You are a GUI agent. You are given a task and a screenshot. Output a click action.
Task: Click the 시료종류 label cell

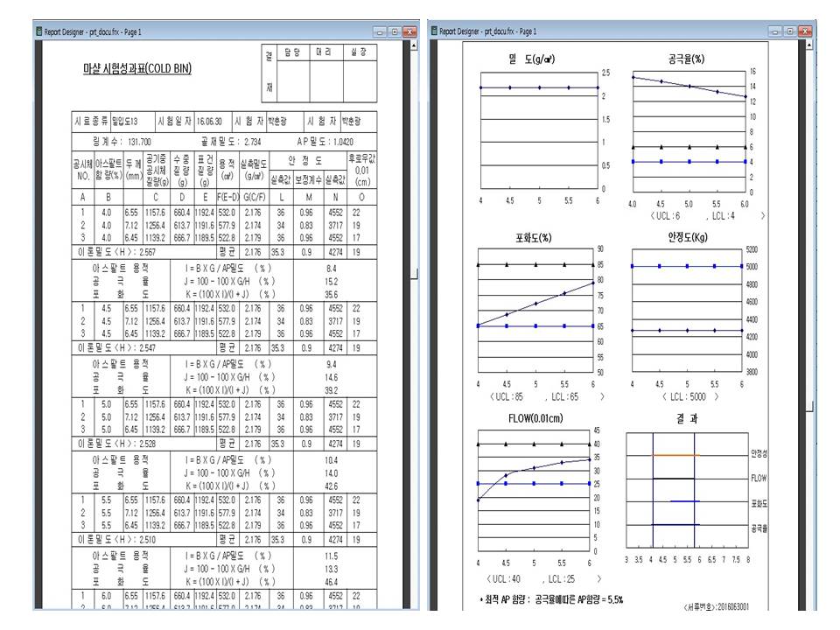coord(91,122)
